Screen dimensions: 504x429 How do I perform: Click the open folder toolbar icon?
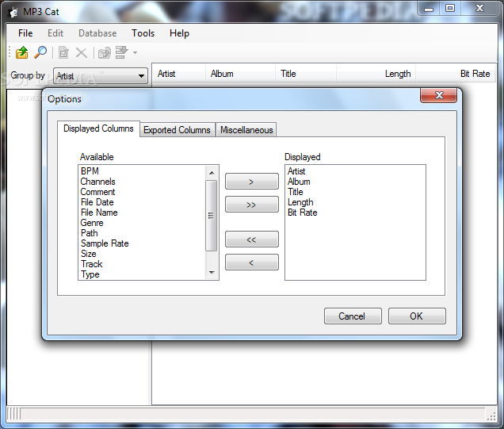(x=22, y=52)
